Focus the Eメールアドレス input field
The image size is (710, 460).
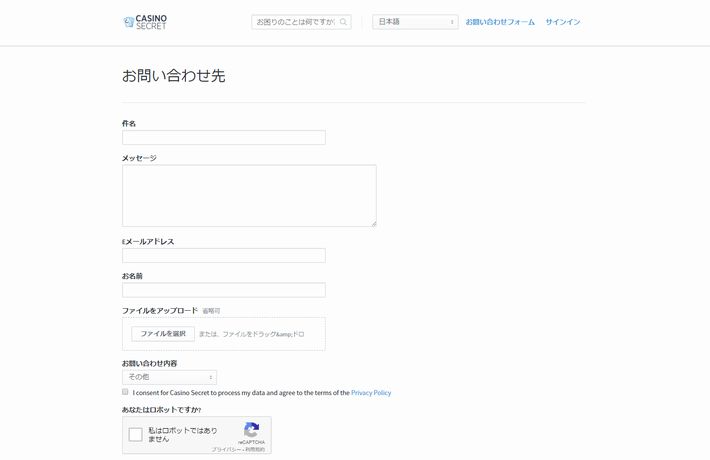pos(224,255)
